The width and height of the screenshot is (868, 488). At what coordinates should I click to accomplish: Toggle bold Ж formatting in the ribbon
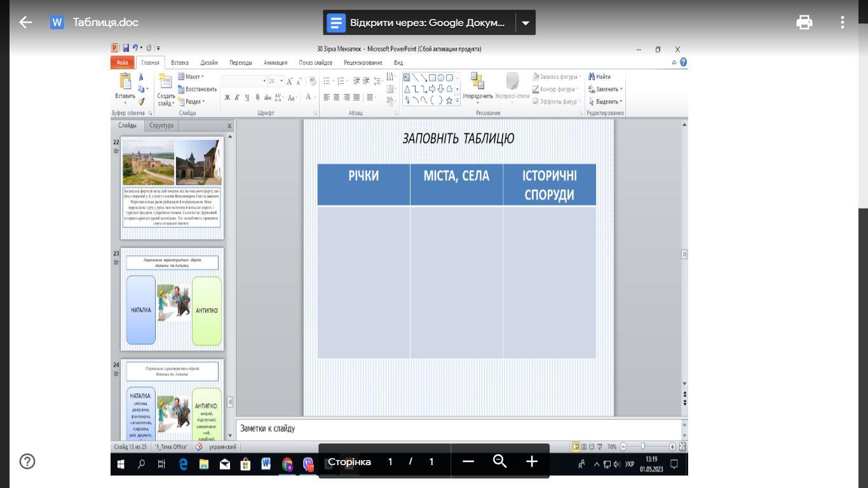click(x=227, y=98)
